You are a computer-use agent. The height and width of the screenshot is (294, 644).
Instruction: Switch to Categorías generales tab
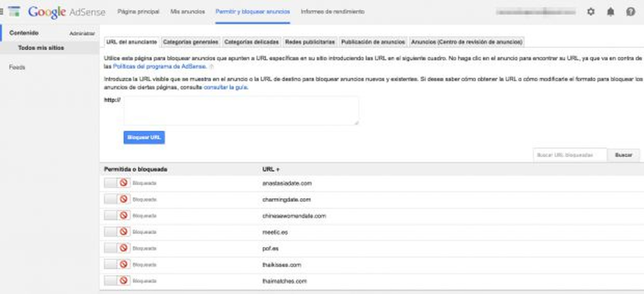(x=191, y=42)
